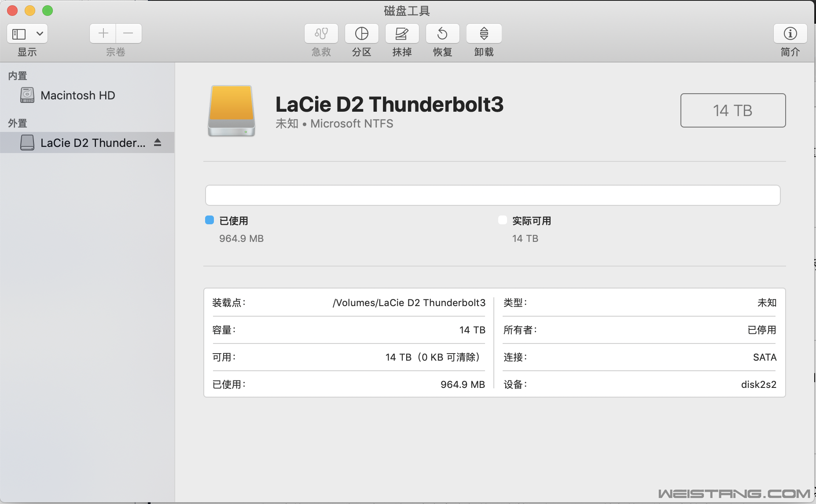Add a volume with the plus button
The height and width of the screenshot is (504, 816).
tap(103, 33)
